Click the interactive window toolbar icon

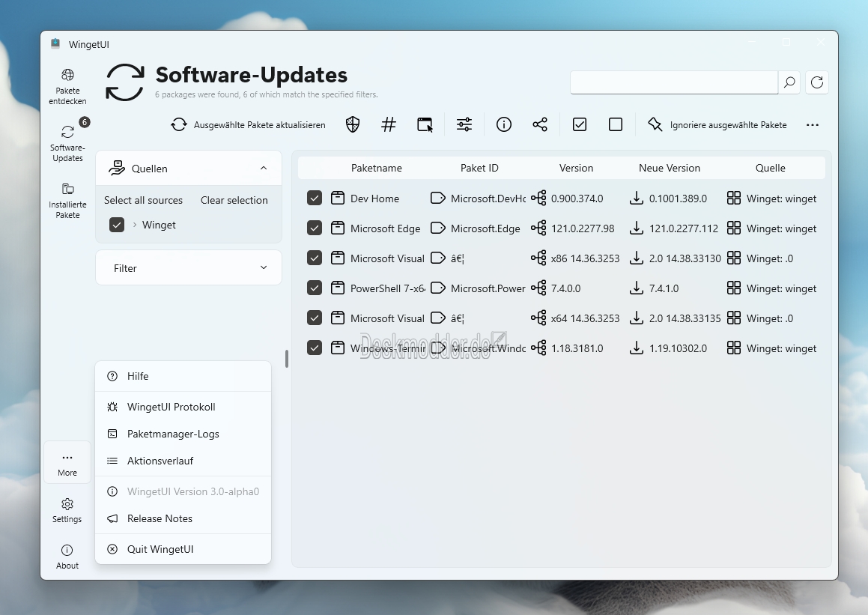(x=425, y=124)
